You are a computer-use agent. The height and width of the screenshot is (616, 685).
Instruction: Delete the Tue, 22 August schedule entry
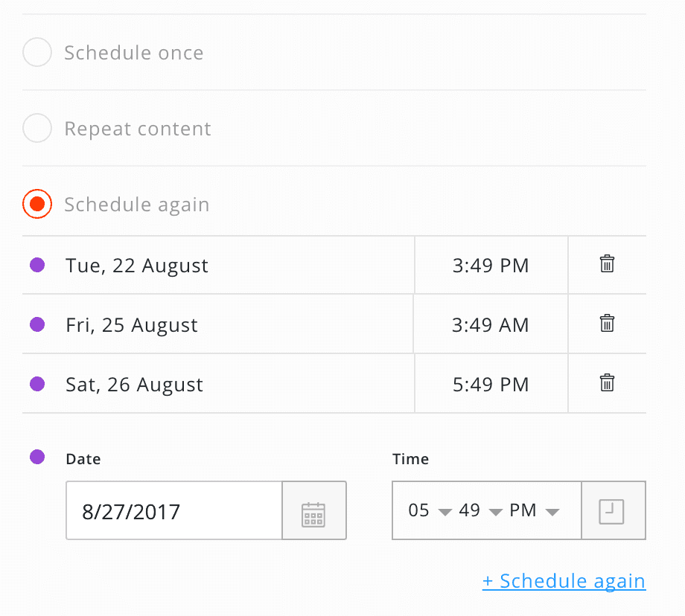607,264
